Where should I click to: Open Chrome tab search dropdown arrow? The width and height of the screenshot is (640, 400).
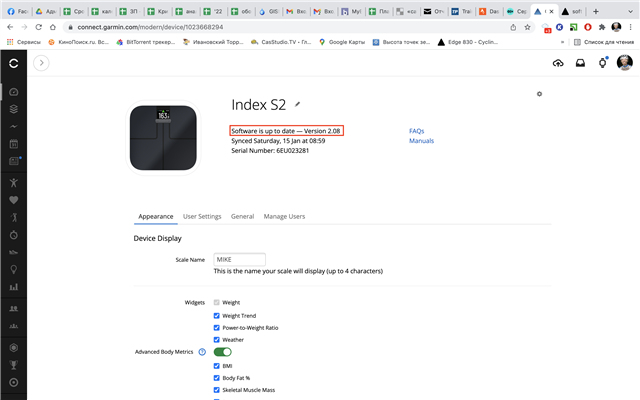coord(630,11)
